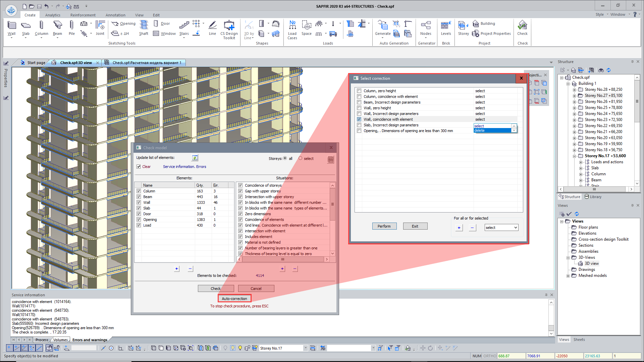Click the Storey No.17 combo box field
Viewport: 644px width, 362px height.
280,348
